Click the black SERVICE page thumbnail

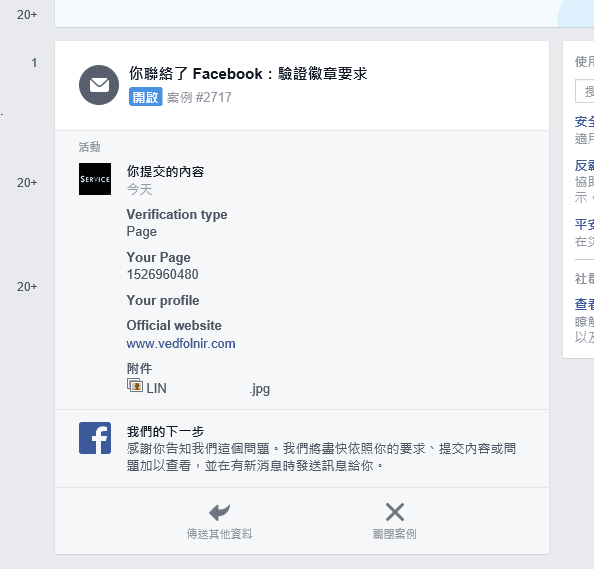pyautogui.click(x=95, y=179)
